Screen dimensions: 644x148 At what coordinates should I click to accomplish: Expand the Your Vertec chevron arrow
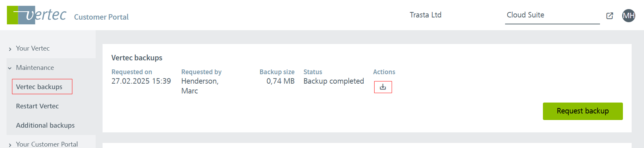coord(10,49)
